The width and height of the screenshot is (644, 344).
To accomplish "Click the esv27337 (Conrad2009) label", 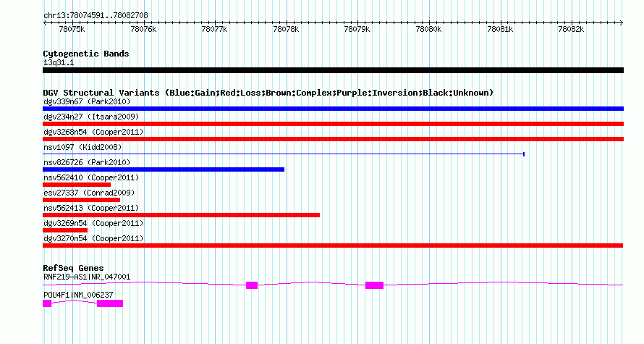I will tap(89, 193).
